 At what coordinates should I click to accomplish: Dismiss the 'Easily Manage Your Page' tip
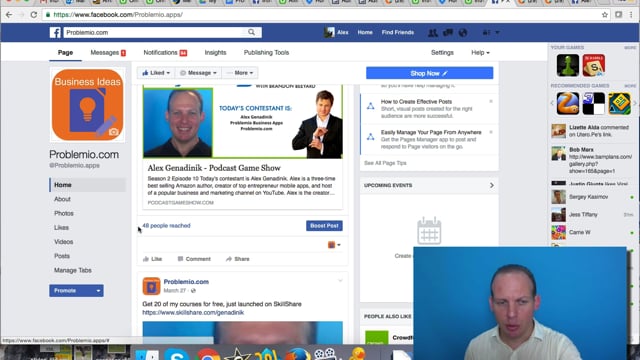[x=491, y=132]
